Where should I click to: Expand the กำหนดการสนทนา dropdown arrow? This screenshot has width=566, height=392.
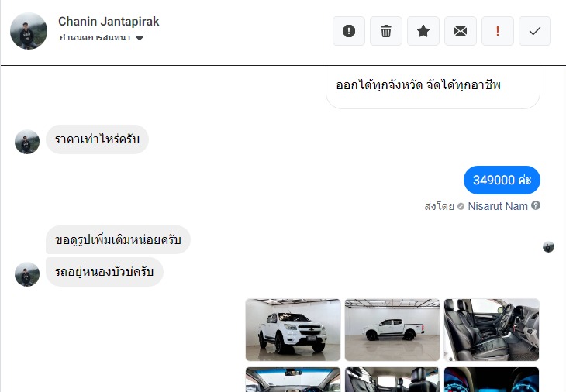pyautogui.click(x=140, y=38)
